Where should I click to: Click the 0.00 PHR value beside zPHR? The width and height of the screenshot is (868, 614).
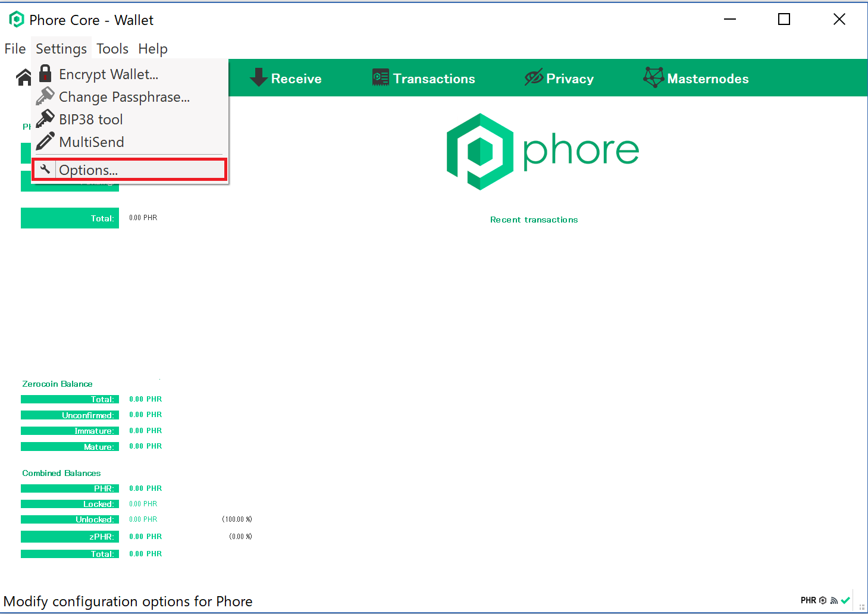tap(146, 537)
